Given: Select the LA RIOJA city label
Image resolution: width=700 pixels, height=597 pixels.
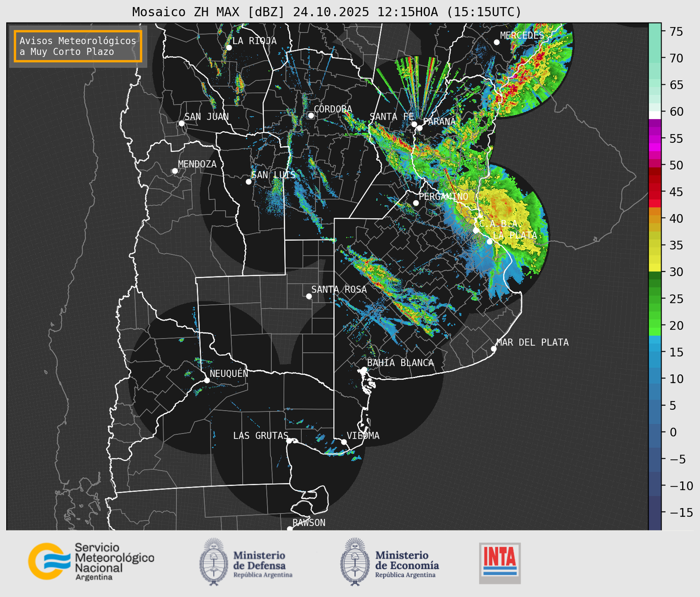Looking at the screenshot, I should click(254, 41).
